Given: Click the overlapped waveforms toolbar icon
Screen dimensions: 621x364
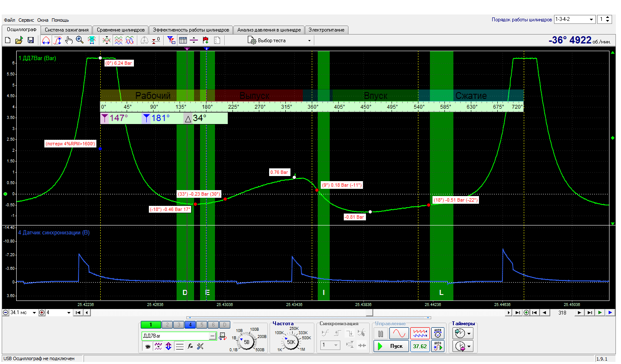Looking at the screenshot, I should [x=107, y=40].
